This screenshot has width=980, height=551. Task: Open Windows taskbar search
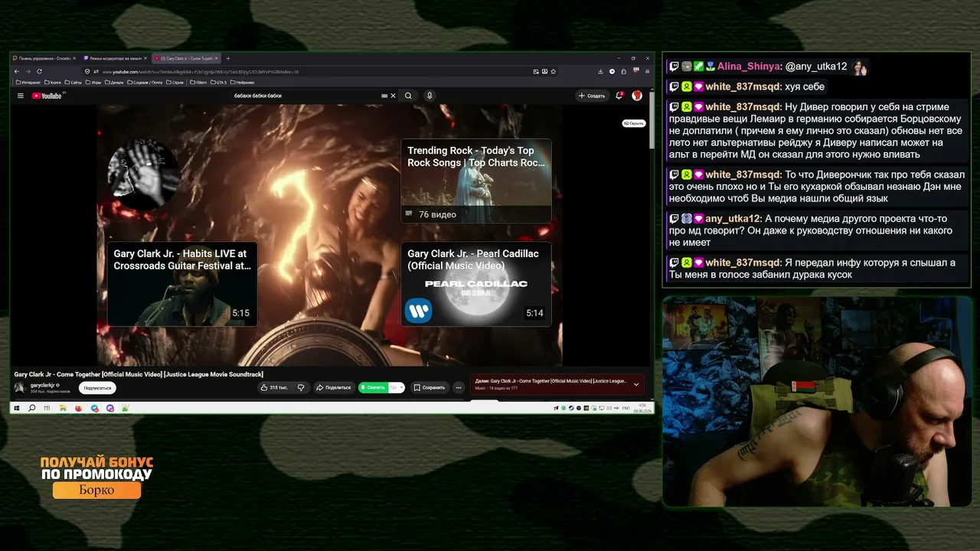(x=32, y=408)
